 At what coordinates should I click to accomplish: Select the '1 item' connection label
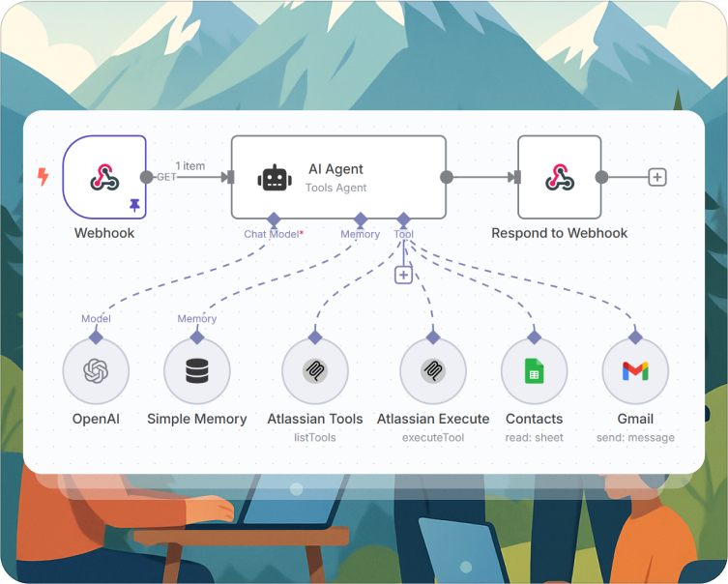click(190, 165)
